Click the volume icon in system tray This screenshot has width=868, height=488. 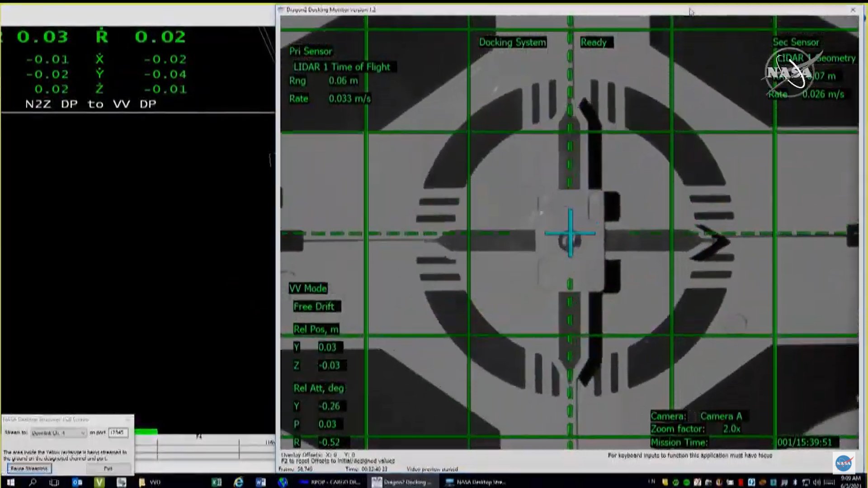[817, 482]
